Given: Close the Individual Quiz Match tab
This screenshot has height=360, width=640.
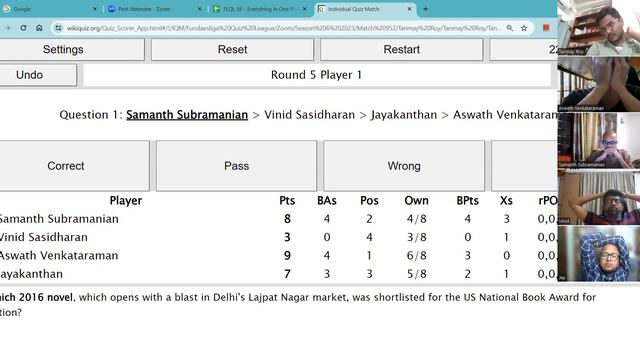Looking at the screenshot, I should (409, 9).
